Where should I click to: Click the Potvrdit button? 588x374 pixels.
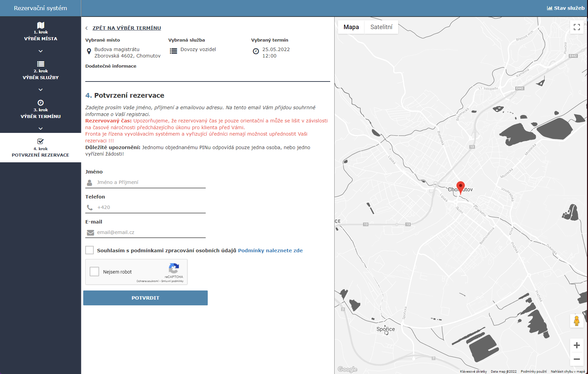click(x=145, y=298)
